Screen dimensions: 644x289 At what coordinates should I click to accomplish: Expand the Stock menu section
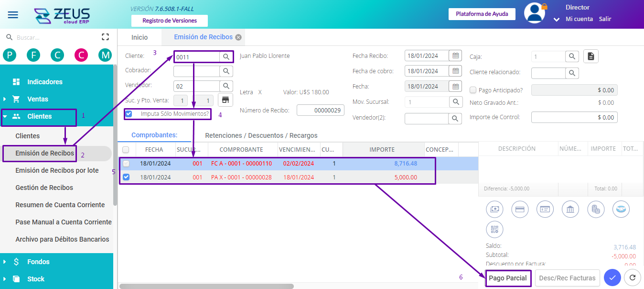pyautogui.click(x=5, y=279)
